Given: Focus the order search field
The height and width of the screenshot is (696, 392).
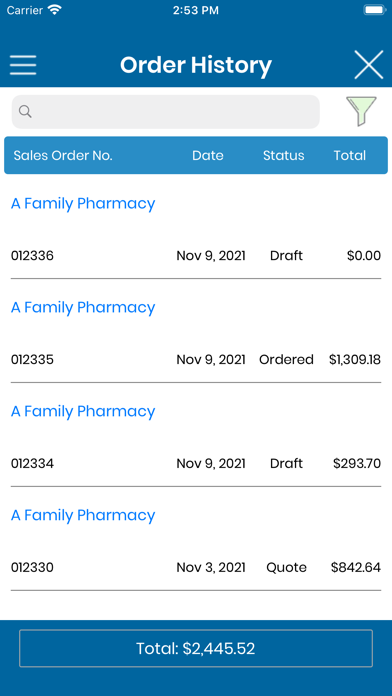Looking at the screenshot, I should pyautogui.click(x=166, y=112).
